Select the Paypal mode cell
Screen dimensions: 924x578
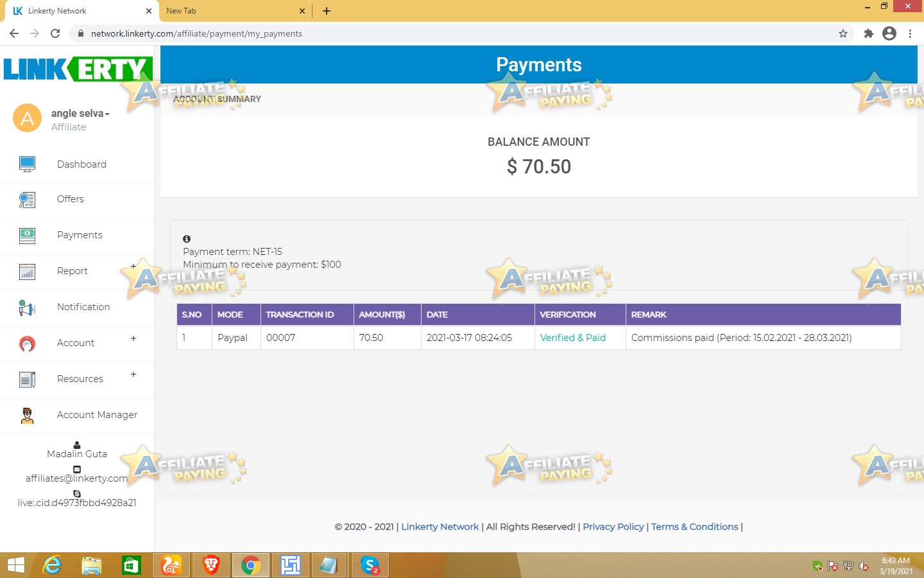tap(237, 338)
